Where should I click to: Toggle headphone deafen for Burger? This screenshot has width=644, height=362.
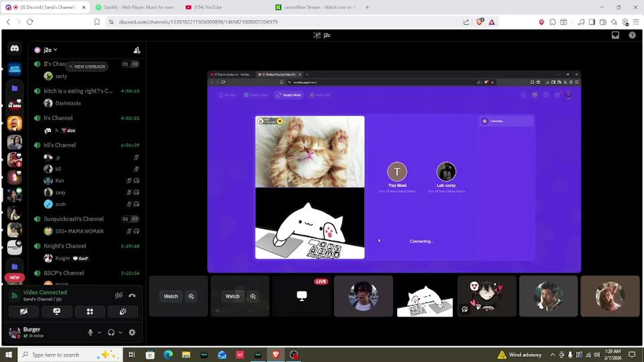(111, 332)
